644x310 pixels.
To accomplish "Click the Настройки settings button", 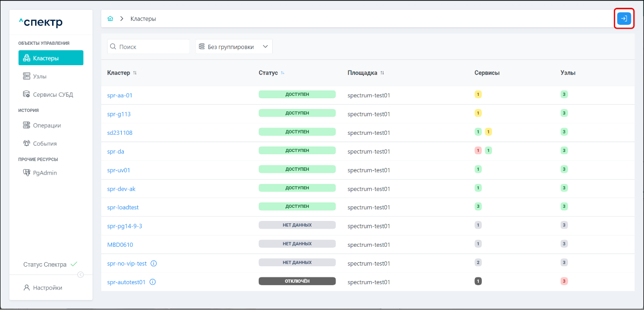I will tap(47, 288).
